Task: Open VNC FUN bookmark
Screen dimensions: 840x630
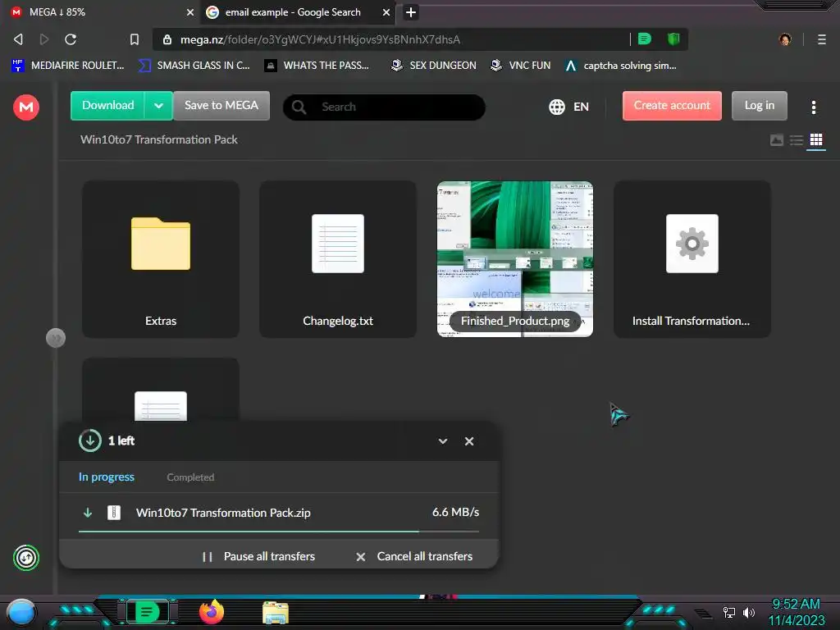Action: (521, 66)
